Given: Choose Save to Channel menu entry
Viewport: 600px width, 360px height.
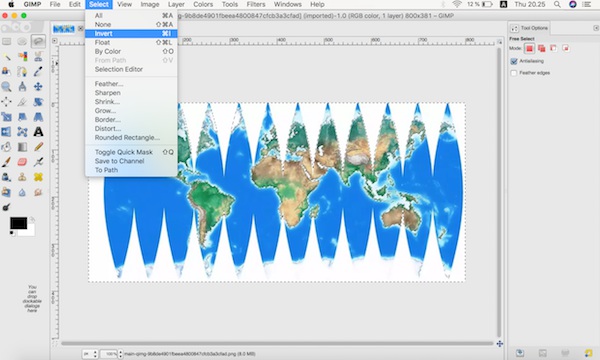Looking at the screenshot, I should pyautogui.click(x=131, y=161).
